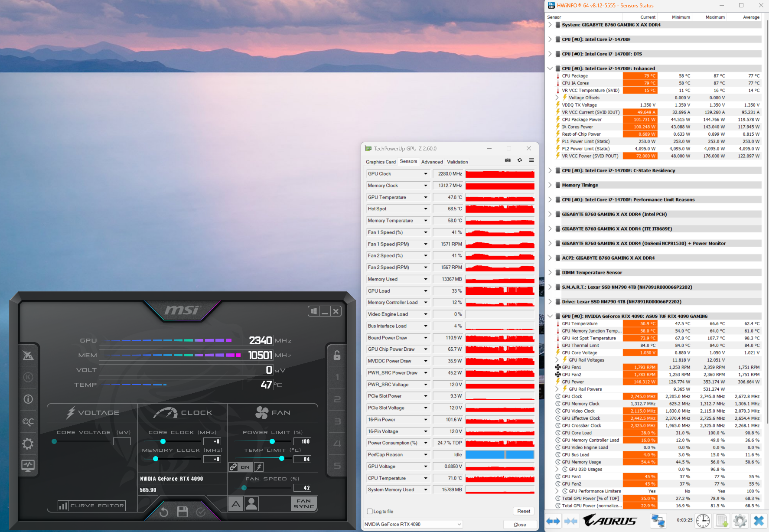Toggle the profile lock icon in Afterburner
769x532 pixels.
tap(337, 355)
